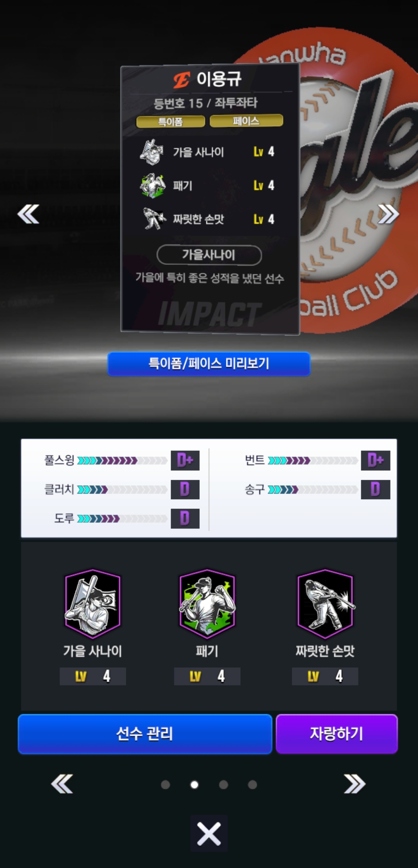This screenshot has width=418, height=868.
Task: Click the bottom left double-chevron page arrow
Action: (62, 784)
